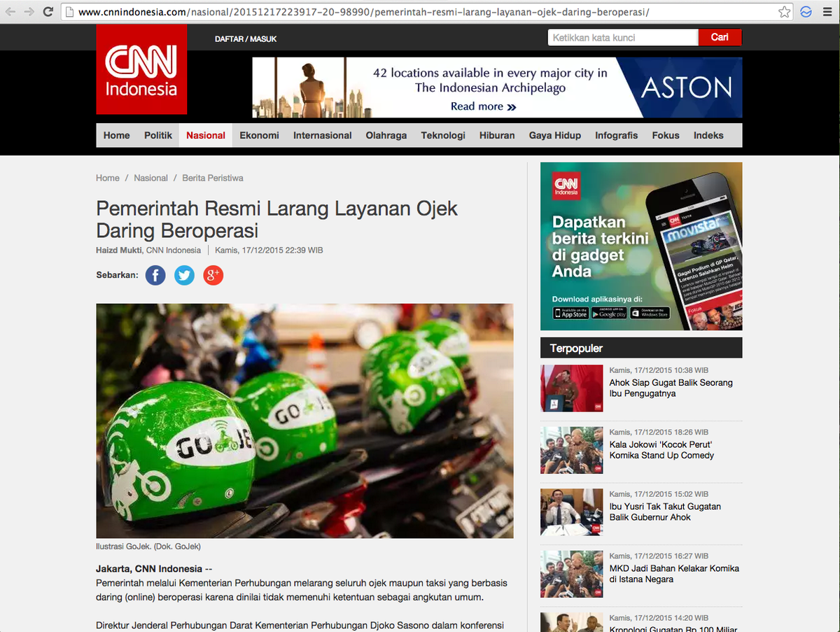Click author name Haizd Mukti
840x632 pixels.
click(x=119, y=251)
